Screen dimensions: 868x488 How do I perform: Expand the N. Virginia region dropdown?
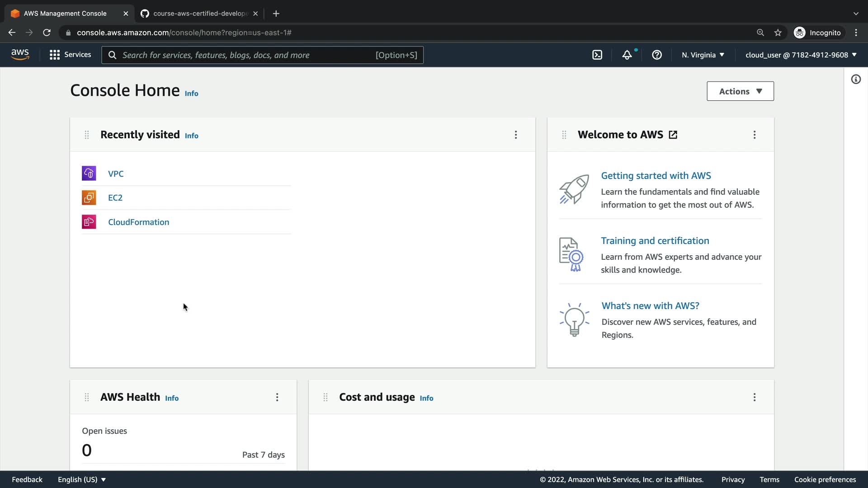click(x=703, y=55)
